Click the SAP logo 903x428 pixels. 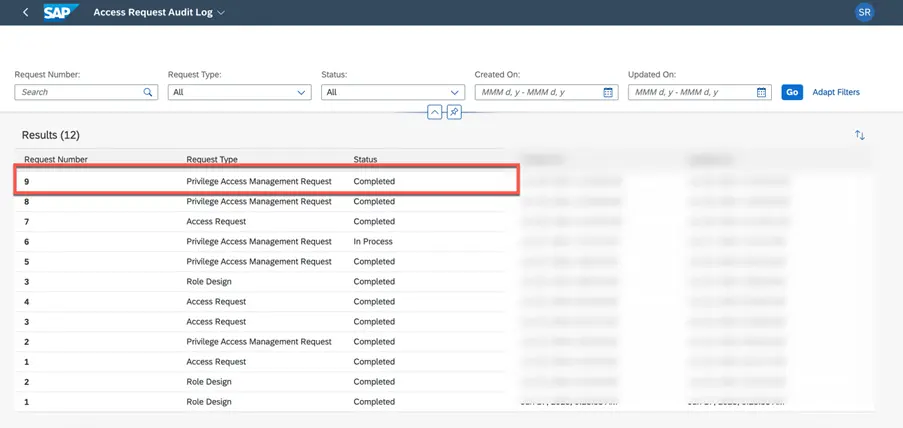coord(62,13)
